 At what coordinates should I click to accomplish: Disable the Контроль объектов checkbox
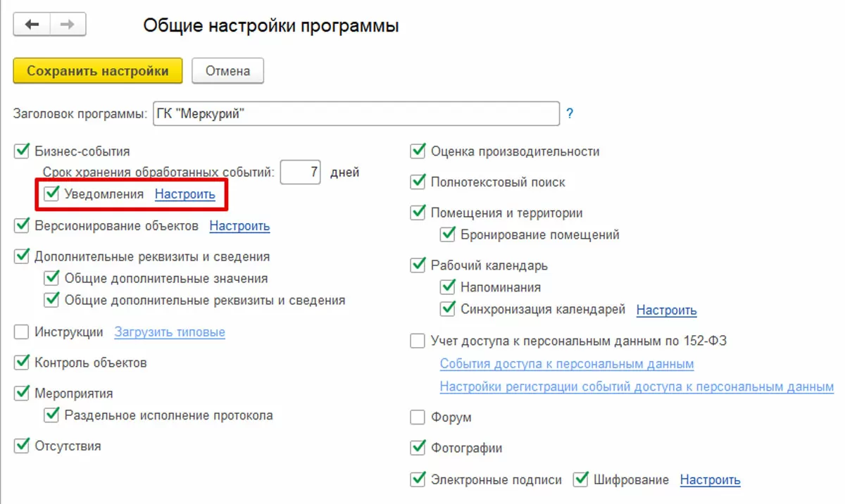(x=22, y=363)
